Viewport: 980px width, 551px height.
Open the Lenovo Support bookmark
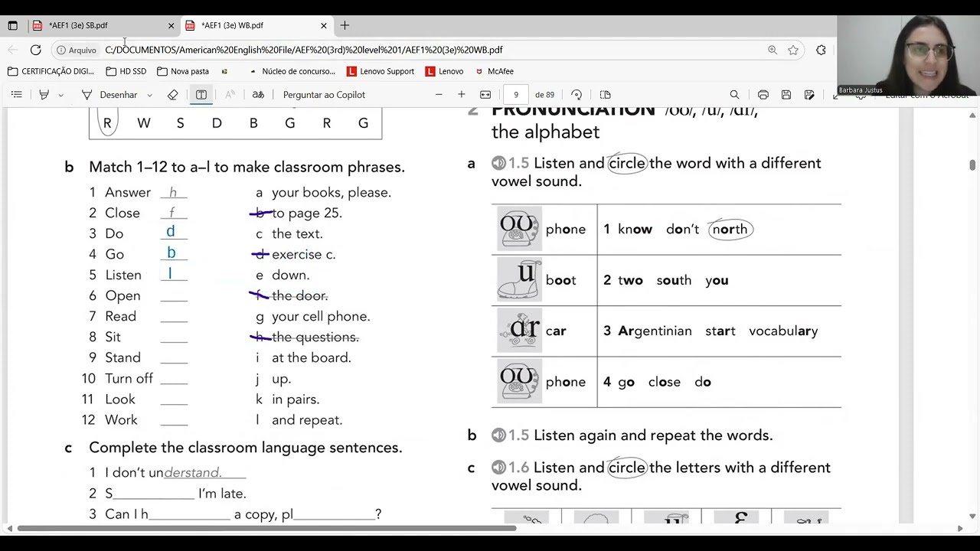click(x=381, y=71)
